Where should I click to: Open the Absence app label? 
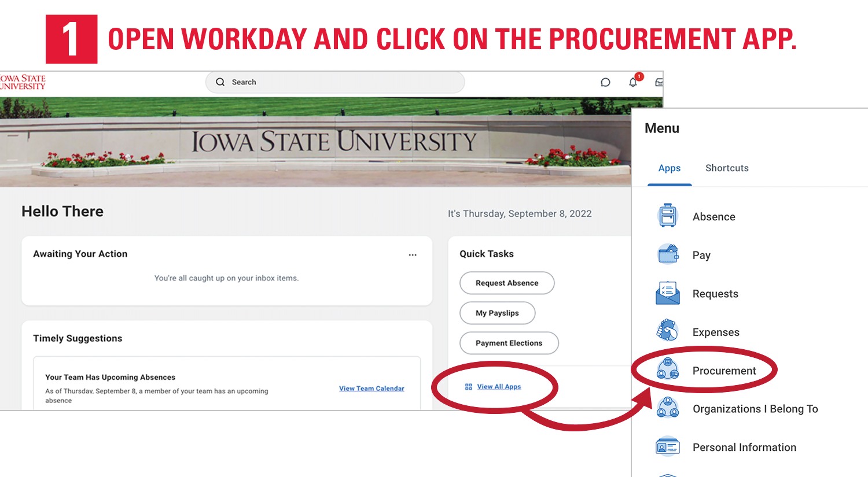point(714,217)
